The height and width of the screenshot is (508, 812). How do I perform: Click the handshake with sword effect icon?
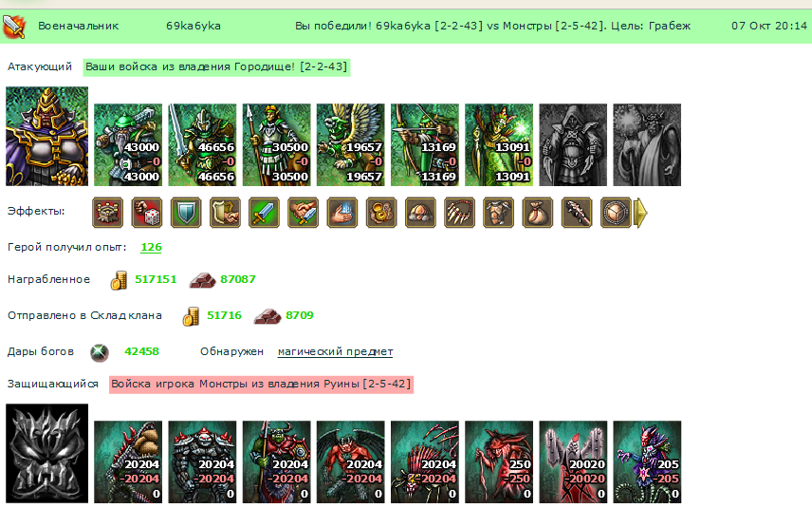(x=303, y=213)
